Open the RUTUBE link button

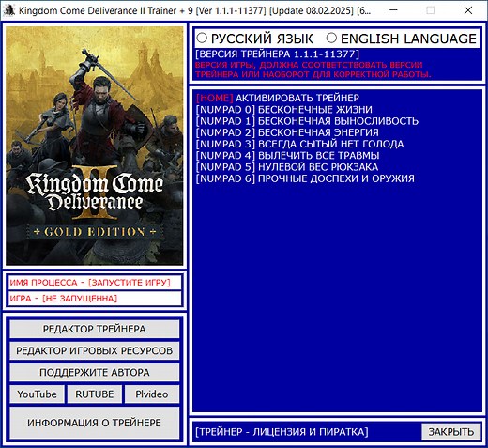[x=95, y=394]
